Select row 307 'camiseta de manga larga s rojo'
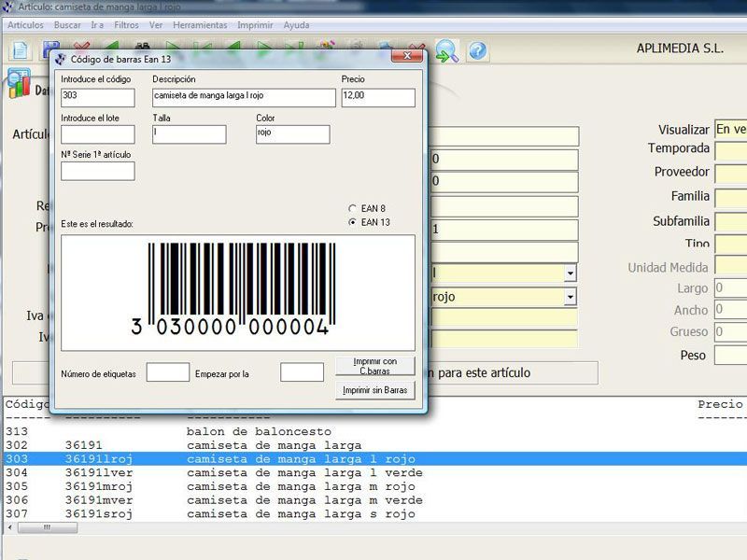Screen dimensions: 747x560 (373, 514)
